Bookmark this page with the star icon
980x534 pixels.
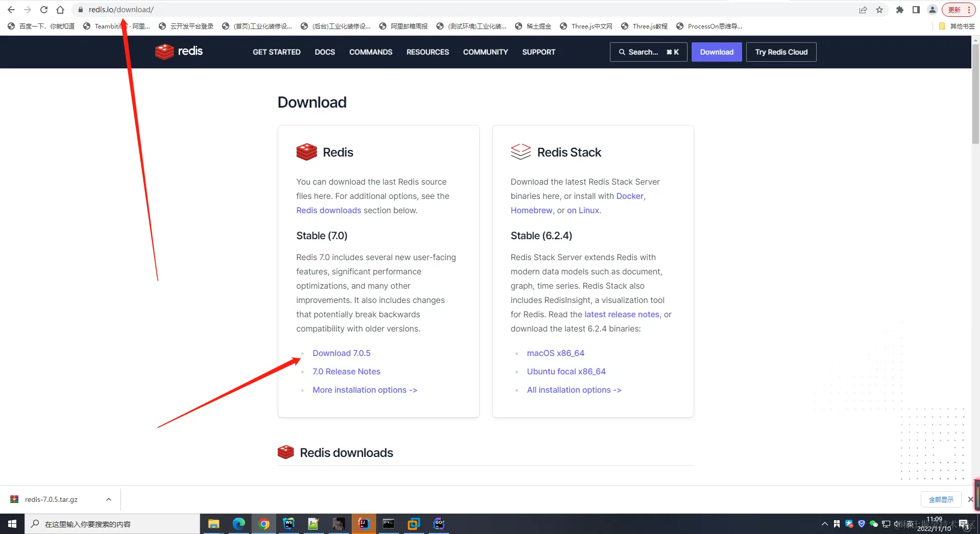click(879, 10)
